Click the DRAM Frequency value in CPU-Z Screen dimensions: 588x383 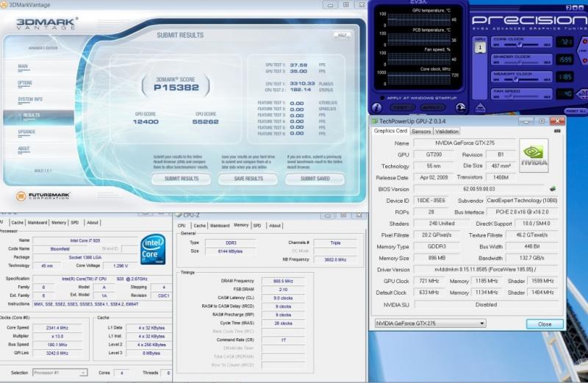click(283, 281)
